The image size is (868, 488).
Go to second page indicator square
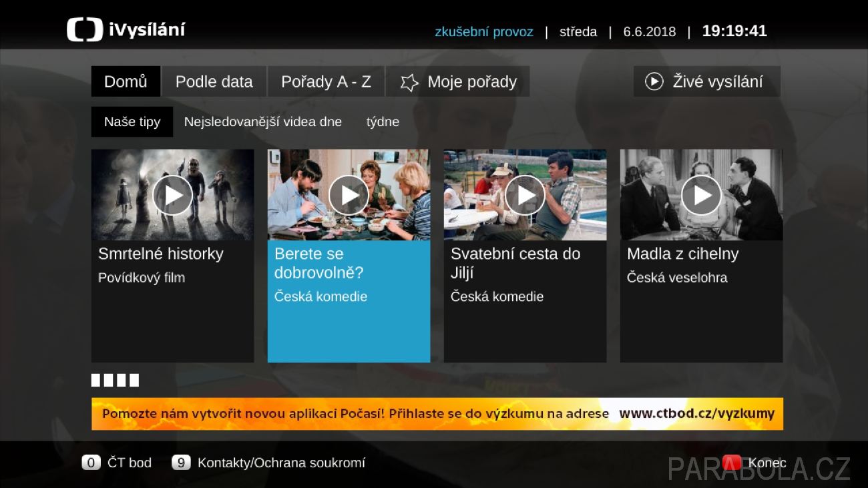[x=109, y=381]
